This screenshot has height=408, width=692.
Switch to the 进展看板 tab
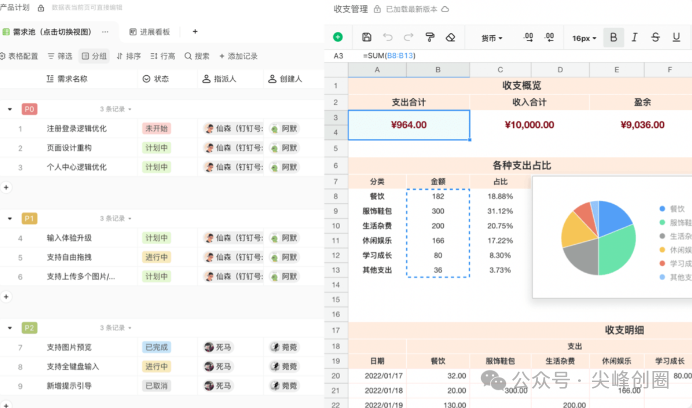point(150,32)
